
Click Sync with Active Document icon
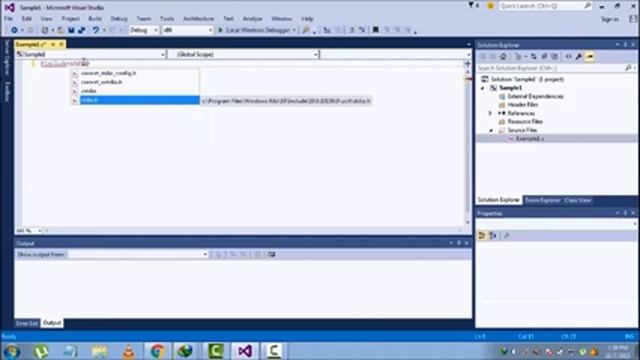click(x=533, y=57)
